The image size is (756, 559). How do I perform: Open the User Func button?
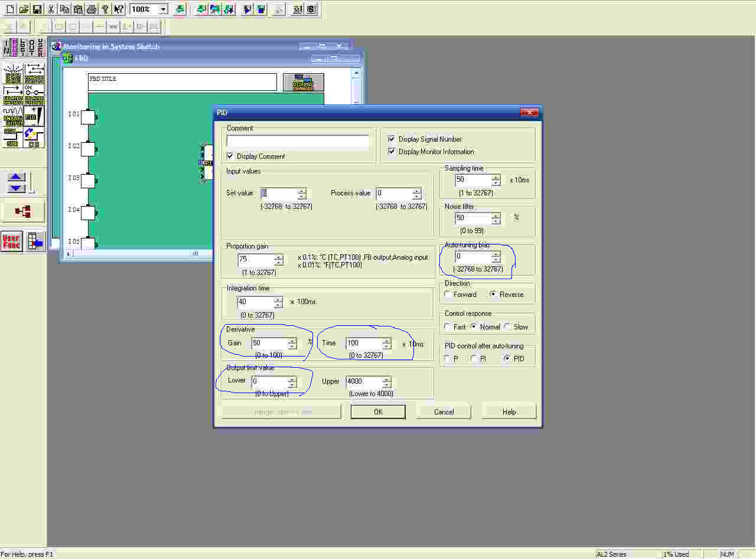pyautogui.click(x=12, y=241)
